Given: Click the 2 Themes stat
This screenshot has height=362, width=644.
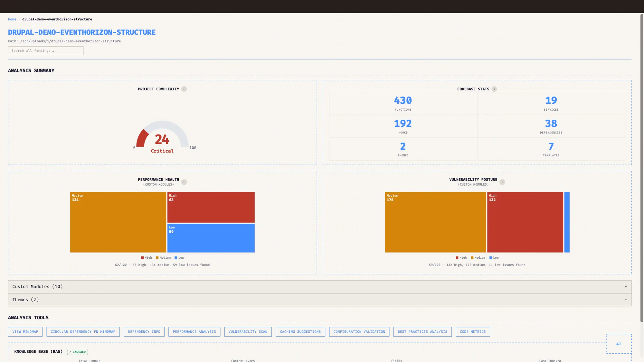Looking at the screenshot, I should click(403, 149).
